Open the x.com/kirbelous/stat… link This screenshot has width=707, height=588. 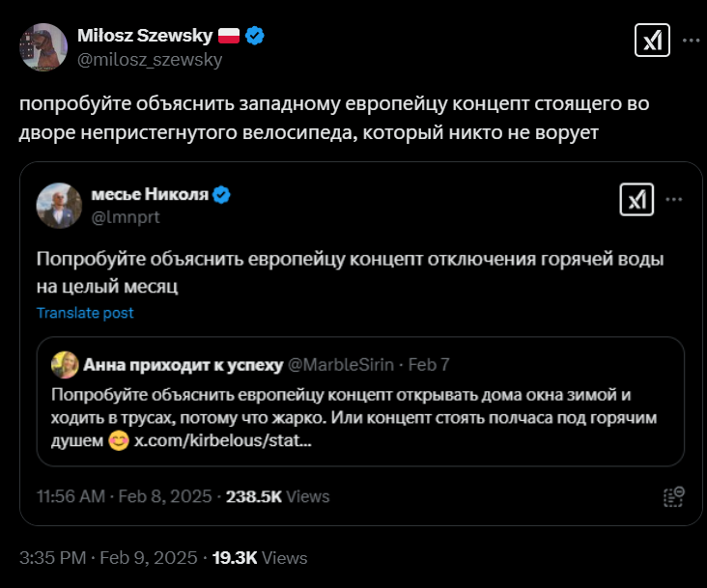222,440
